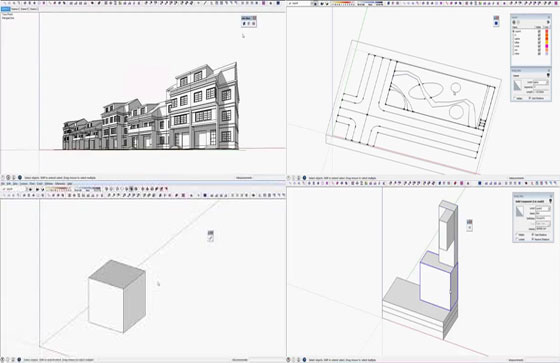Open Layer dropdown in top-right window Entity Info

(540, 82)
